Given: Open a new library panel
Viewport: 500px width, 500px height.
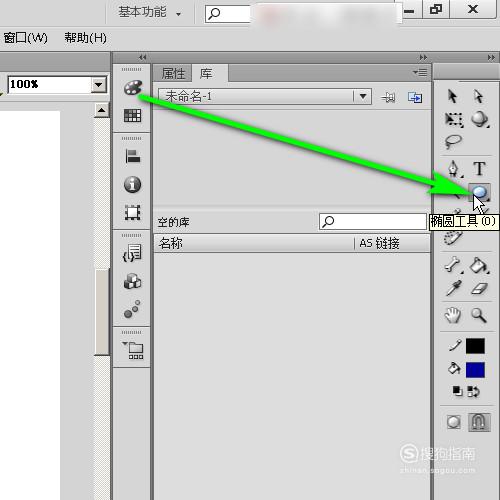Looking at the screenshot, I should (415, 97).
